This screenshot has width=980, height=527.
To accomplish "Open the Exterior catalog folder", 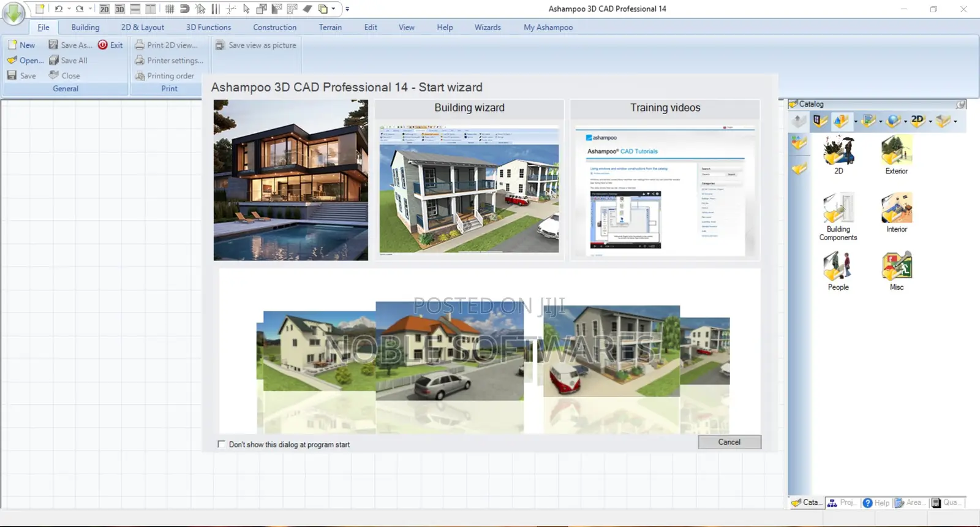I will (x=896, y=155).
